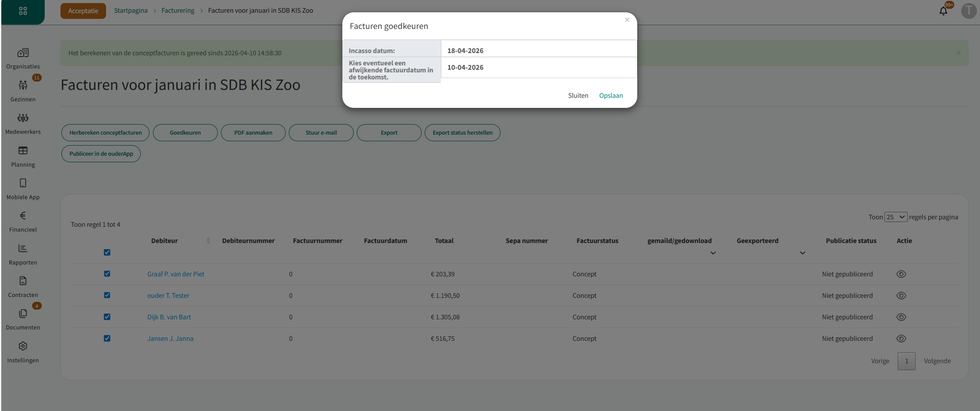Open the Financieel euro icon

click(x=23, y=216)
